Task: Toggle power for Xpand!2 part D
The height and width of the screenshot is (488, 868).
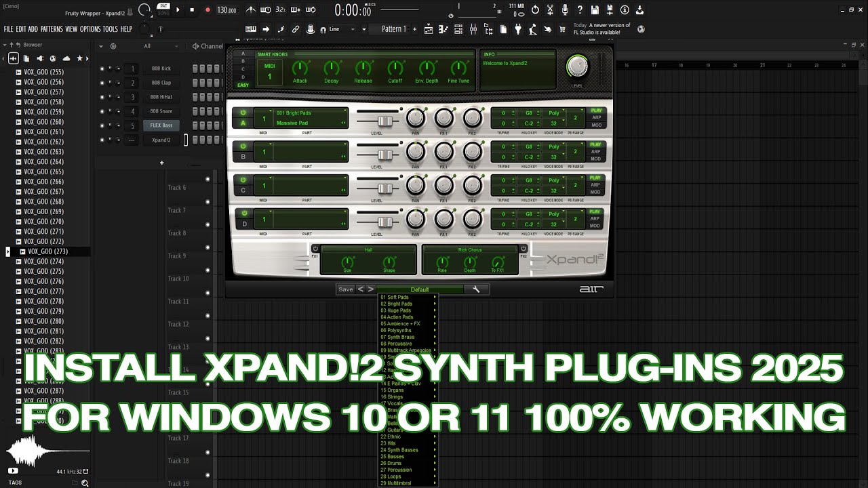Action: pos(243,213)
